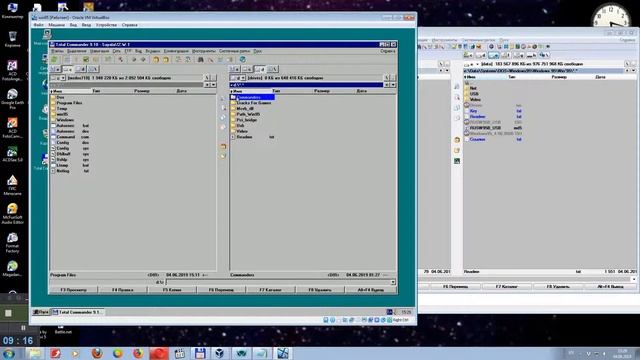The width and height of the screenshot is (640, 360).
Task: Open Инструменты menu in guest Total Commander
Action: (x=203, y=51)
